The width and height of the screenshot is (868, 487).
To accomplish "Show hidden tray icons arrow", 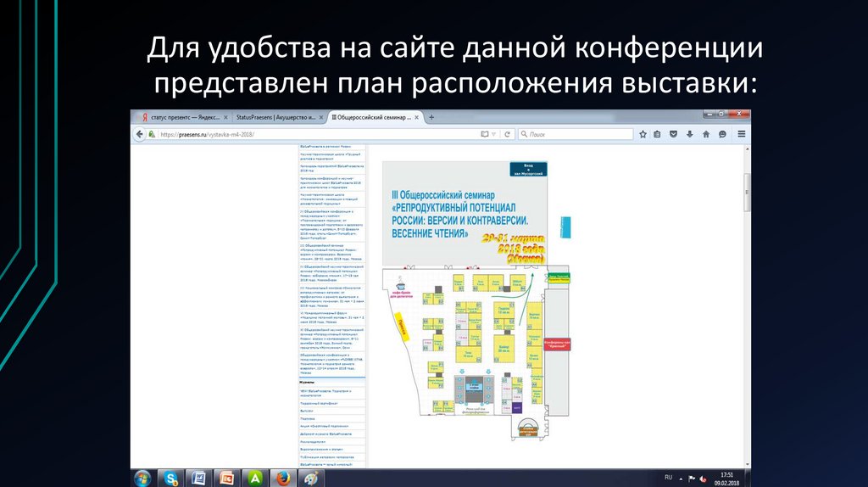I will [681, 479].
